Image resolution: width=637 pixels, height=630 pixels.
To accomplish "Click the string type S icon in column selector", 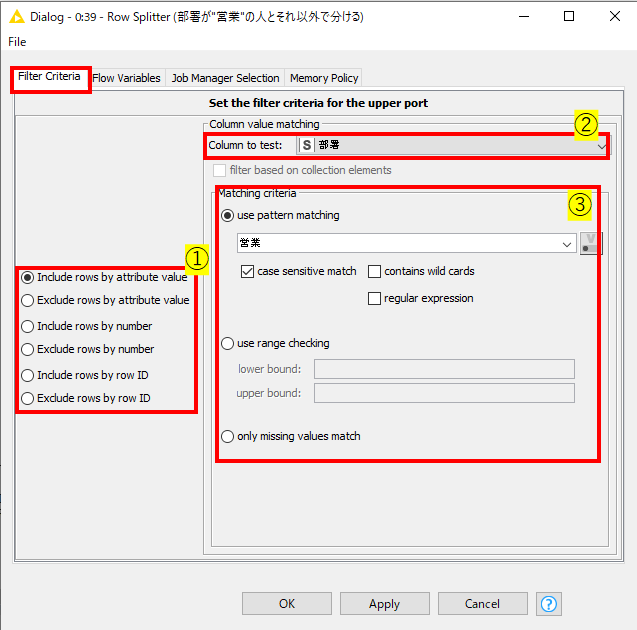I will click(307, 145).
